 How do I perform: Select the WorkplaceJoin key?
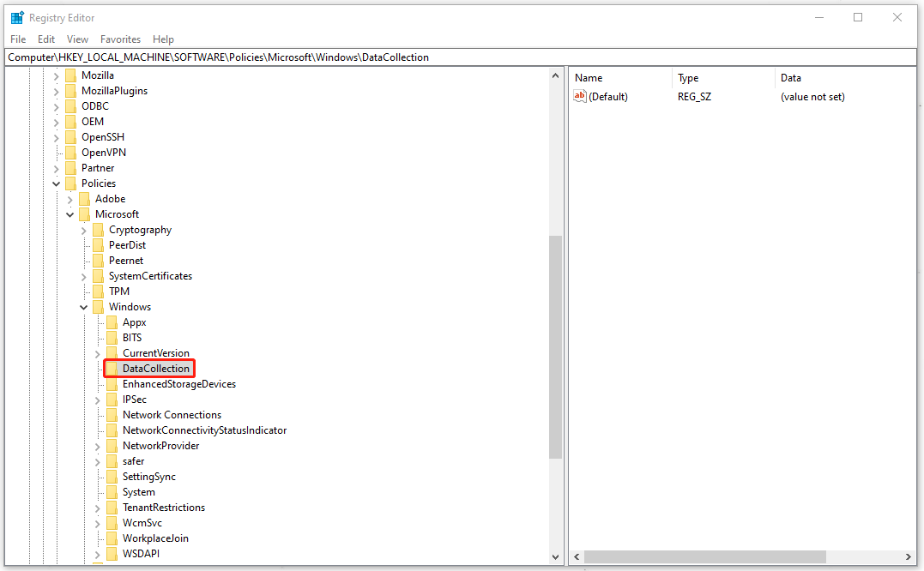(x=155, y=538)
